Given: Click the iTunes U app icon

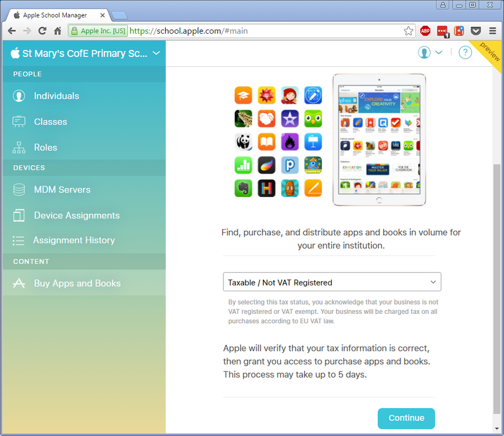Looking at the screenshot, I should pyautogui.click(x=244, y=95).
